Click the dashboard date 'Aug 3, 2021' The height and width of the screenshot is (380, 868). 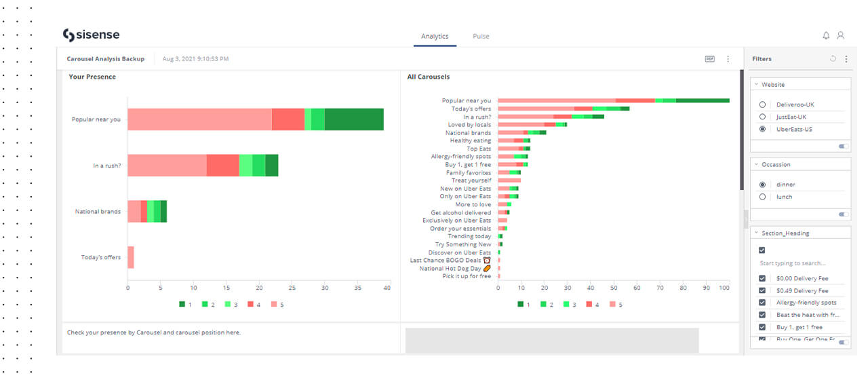tap(195, 59)
